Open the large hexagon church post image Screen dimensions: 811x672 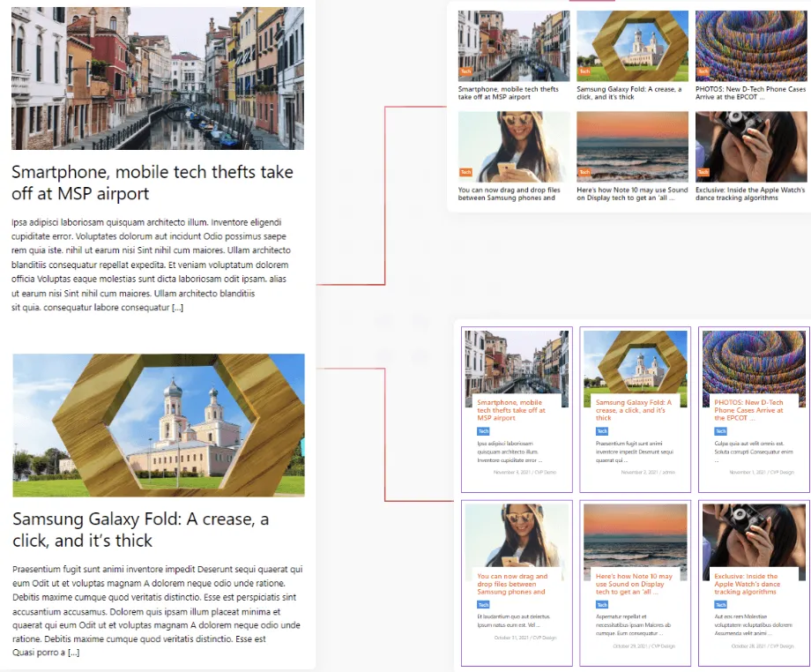pyautogui.click(x=159, y=425)
